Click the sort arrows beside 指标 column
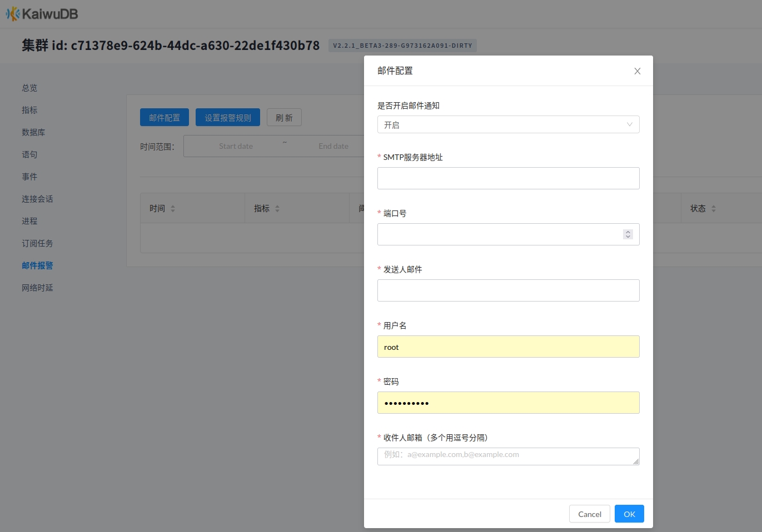 [277, 208]
